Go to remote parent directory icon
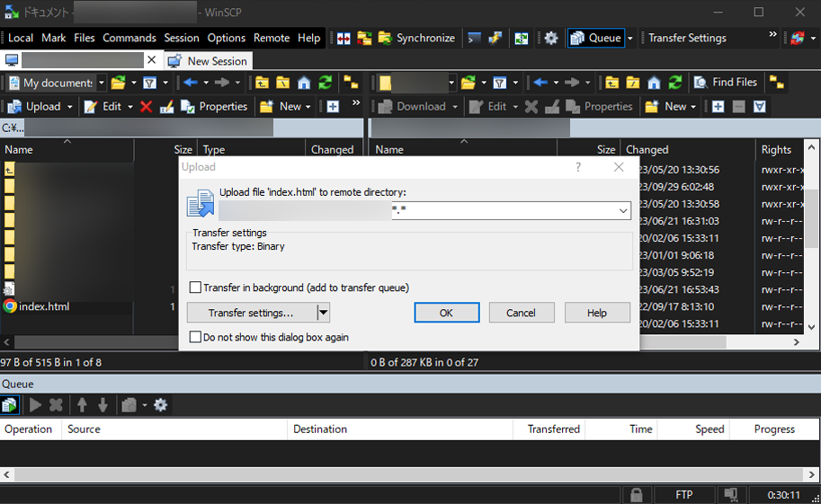The image size is (821, 504). pyautogui.click(x=611, y=83)
